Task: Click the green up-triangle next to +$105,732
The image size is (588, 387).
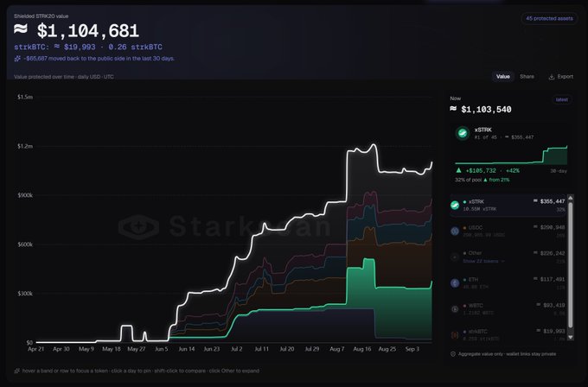Action: (x=458, y=170)
